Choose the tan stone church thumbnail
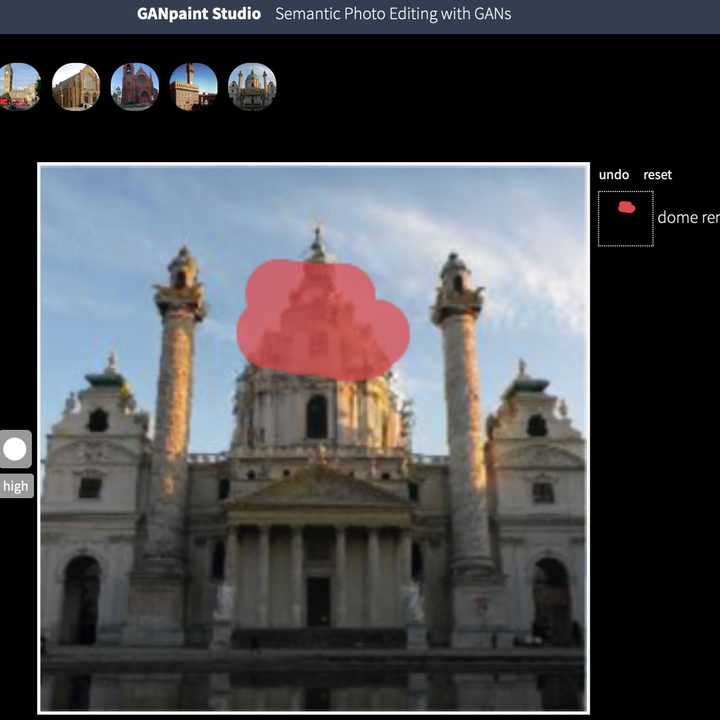 click(x=76, y=87)
